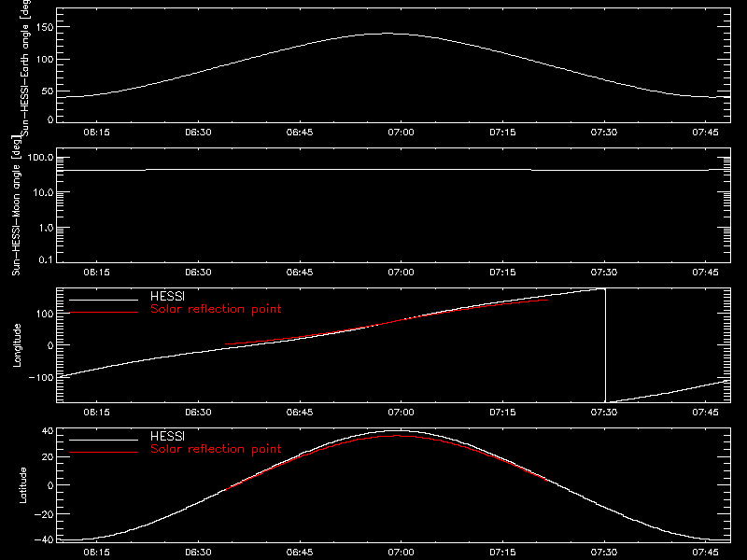Image resolution: width=747 pixels, height=560 pixels.
Task: Click the Longitude axis title
Action: (17, 345)
